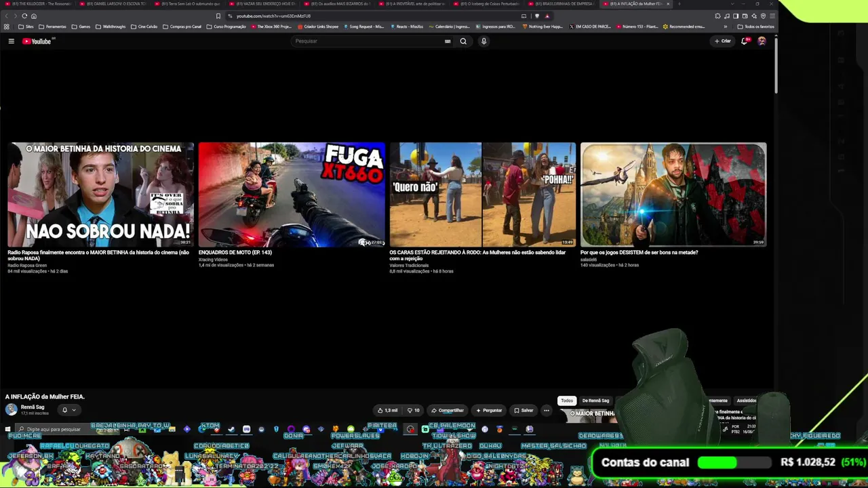Open the Ferramentas bookmarks folder

[52, 26]
